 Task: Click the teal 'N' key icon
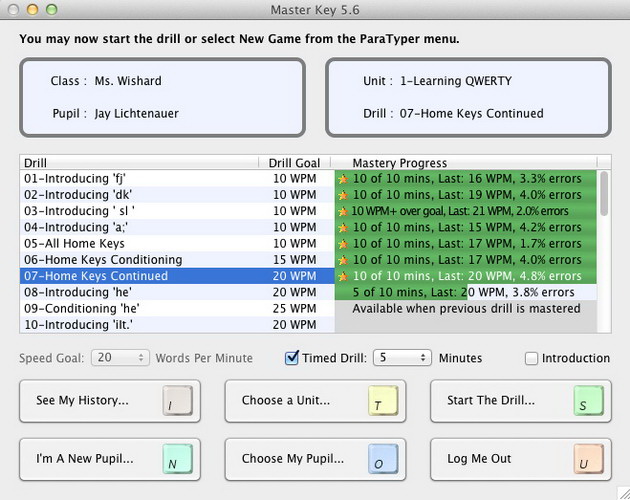pos(178,459)
